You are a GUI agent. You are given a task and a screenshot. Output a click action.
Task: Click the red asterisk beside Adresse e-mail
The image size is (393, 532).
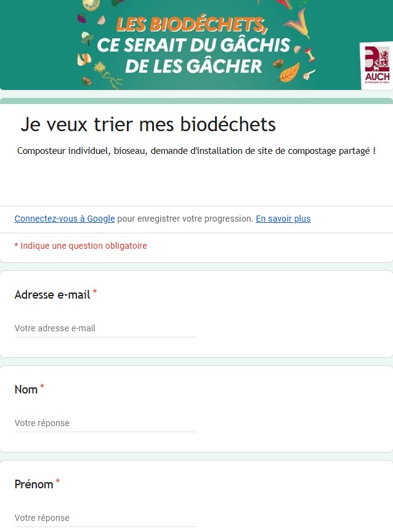coord(95,292)
